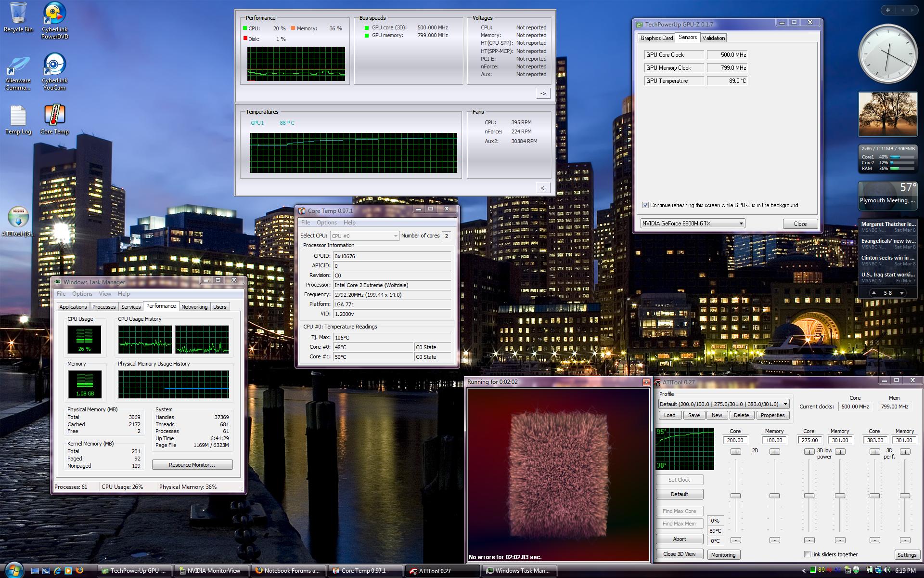Click the sidebar add gadgets plus icon
Screen dimensions: 924x578
pyautogui.click(x=888, y=10)
